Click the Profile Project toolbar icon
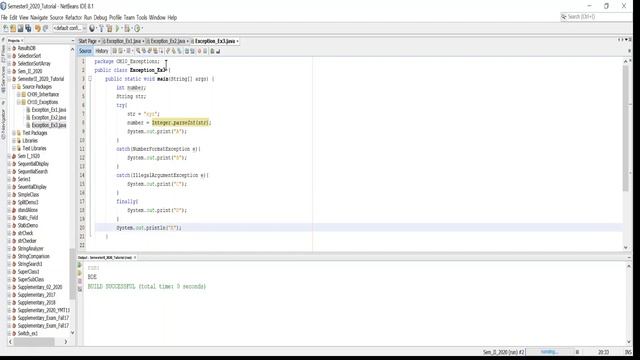 (x=137, y=28)
